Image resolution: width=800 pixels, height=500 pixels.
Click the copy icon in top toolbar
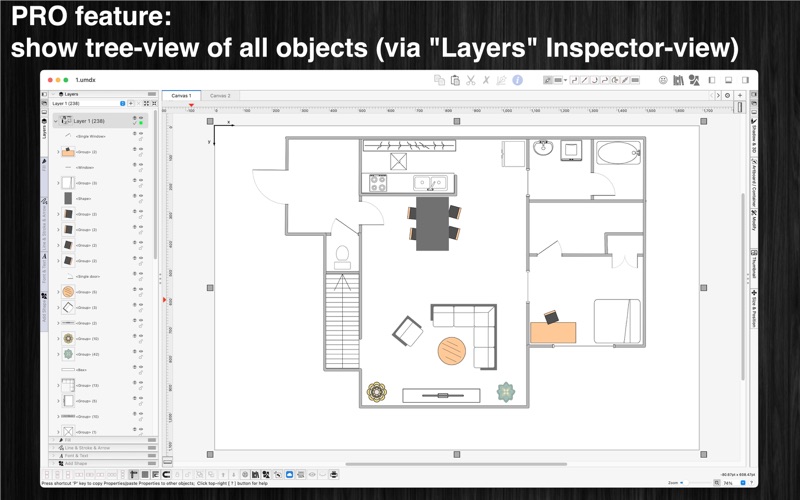439,80
